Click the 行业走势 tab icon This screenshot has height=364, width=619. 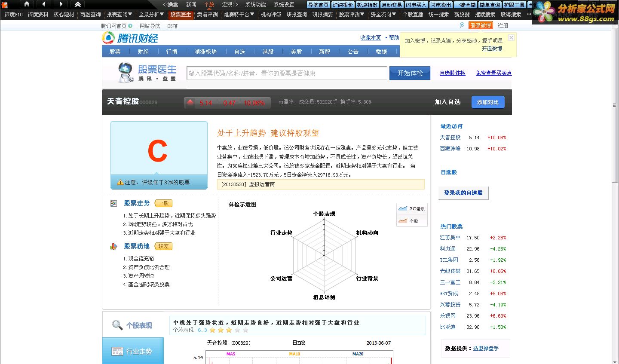(x=117, y=351)
